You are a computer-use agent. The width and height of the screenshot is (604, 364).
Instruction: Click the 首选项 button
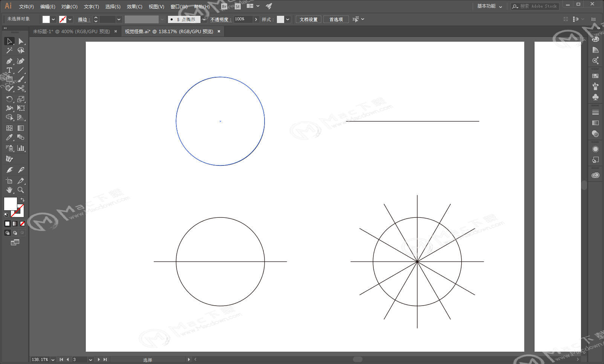pos(336,19)
